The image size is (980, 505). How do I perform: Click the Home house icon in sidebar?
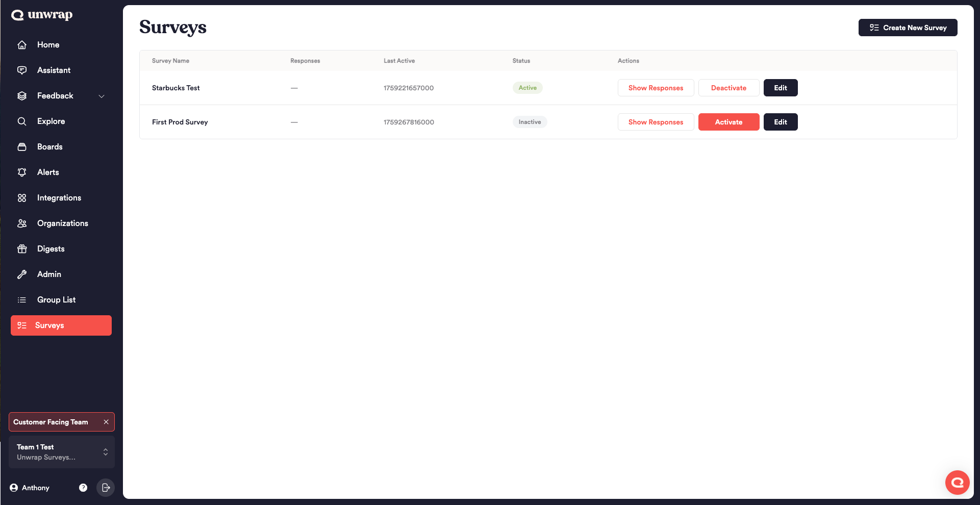(x=22, y=45)
